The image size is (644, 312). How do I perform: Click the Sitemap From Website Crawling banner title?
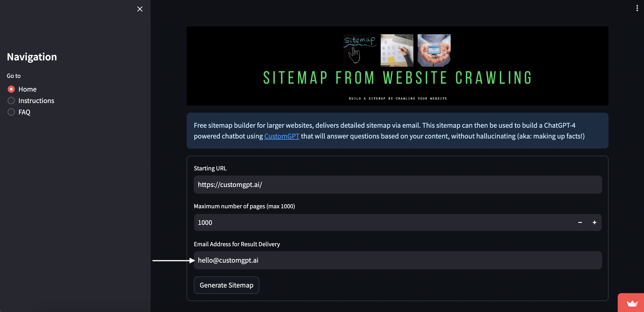397,78
